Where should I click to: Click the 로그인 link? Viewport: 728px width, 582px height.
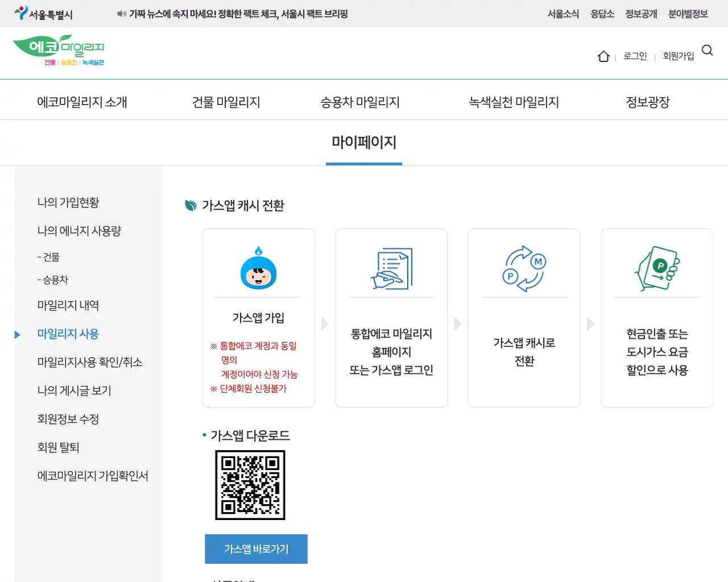coord(635,56)
